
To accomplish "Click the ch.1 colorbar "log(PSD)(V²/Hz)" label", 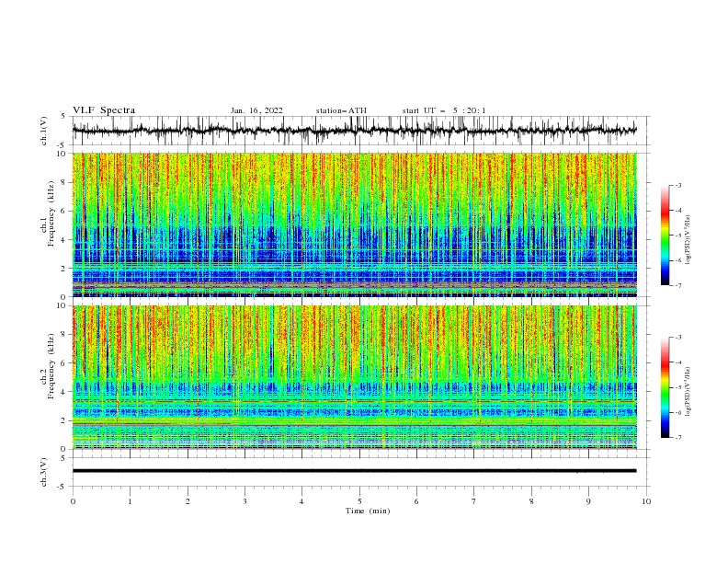I will point(688,240).
